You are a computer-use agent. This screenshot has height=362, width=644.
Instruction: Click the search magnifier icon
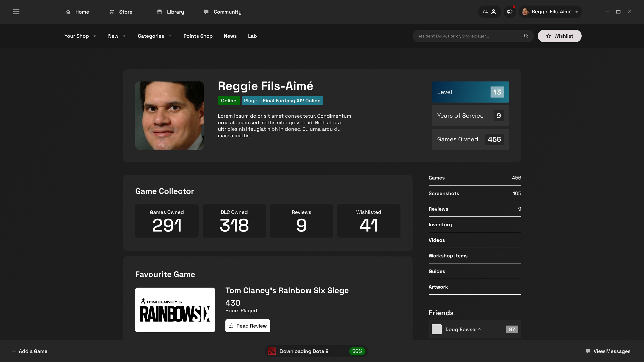[526, 36]
